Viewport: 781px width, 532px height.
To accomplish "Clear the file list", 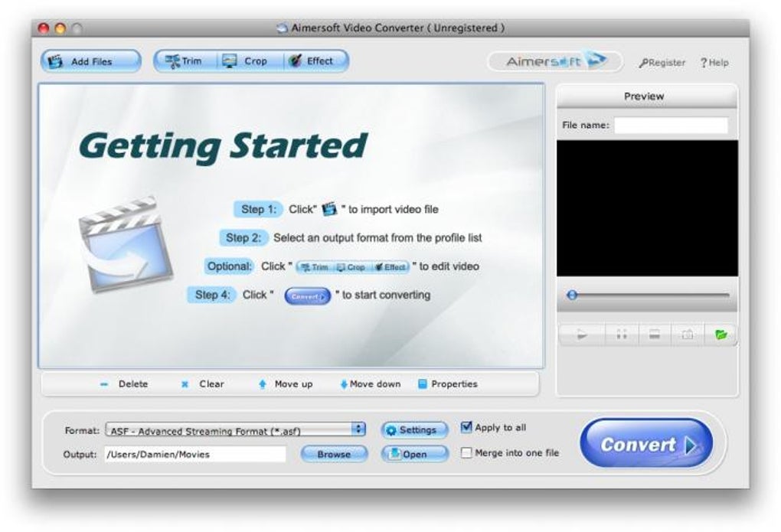I will [202, 384].
